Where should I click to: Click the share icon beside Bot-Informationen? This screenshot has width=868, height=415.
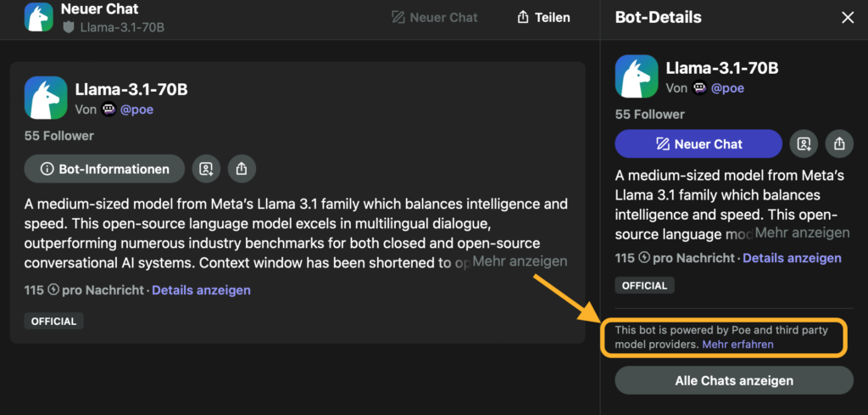(242, 169)
